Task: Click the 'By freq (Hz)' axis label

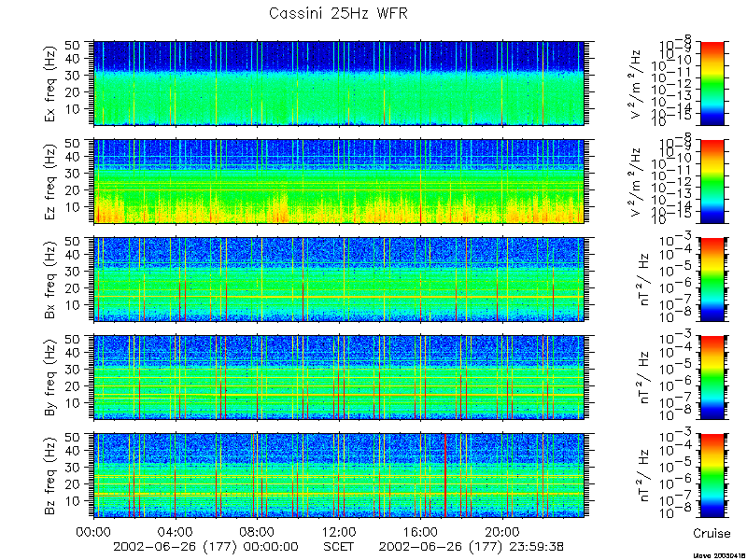Action: click(x=50, y=378)
